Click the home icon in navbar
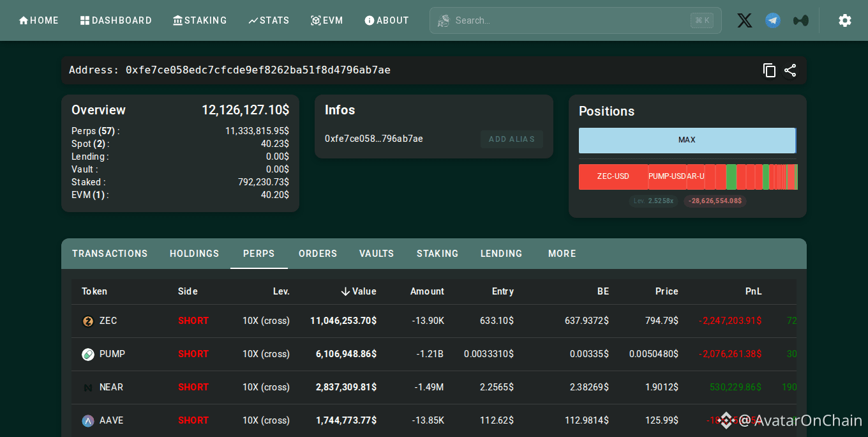Image resolution: width=868 pixels, height=437 pixels. (24, 20)
